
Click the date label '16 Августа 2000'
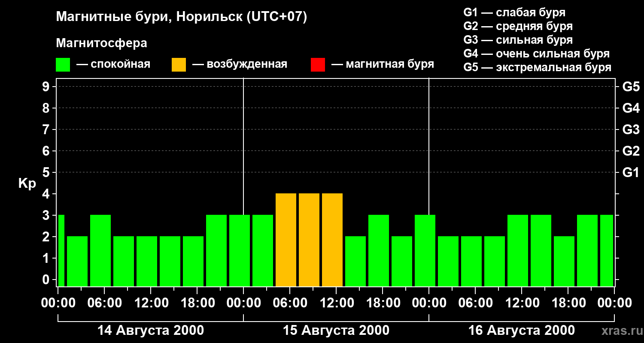522,331
